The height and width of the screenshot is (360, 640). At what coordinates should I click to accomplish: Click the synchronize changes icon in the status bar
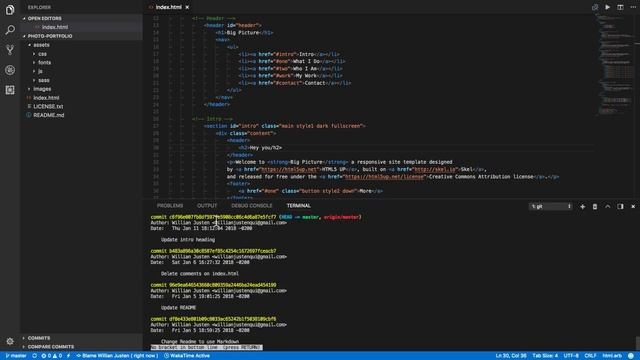point(35,356)
